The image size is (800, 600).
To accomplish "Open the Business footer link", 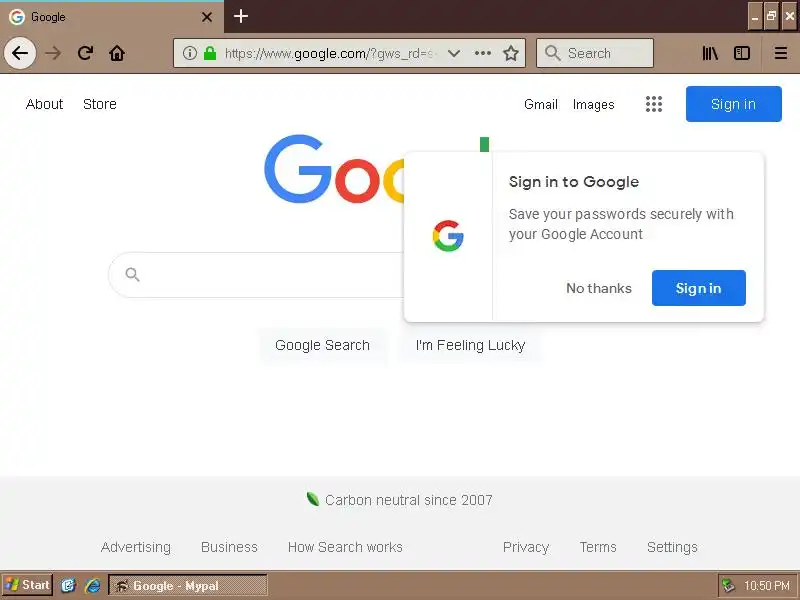I will tap(229, 547).
